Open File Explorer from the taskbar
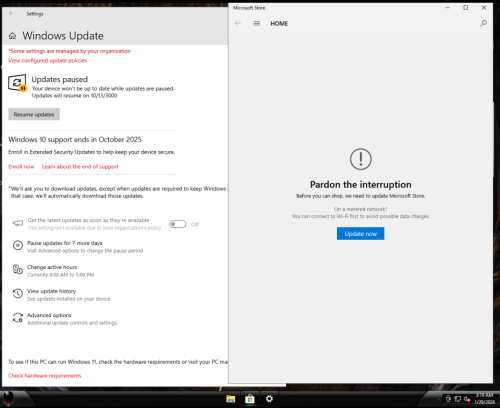The image size is (500, 408). point(230,399)
